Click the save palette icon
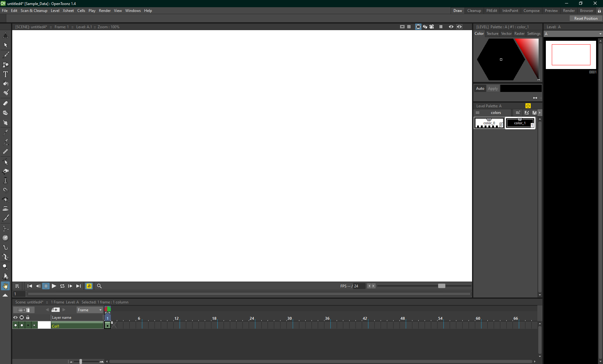 tap(534, 113)
